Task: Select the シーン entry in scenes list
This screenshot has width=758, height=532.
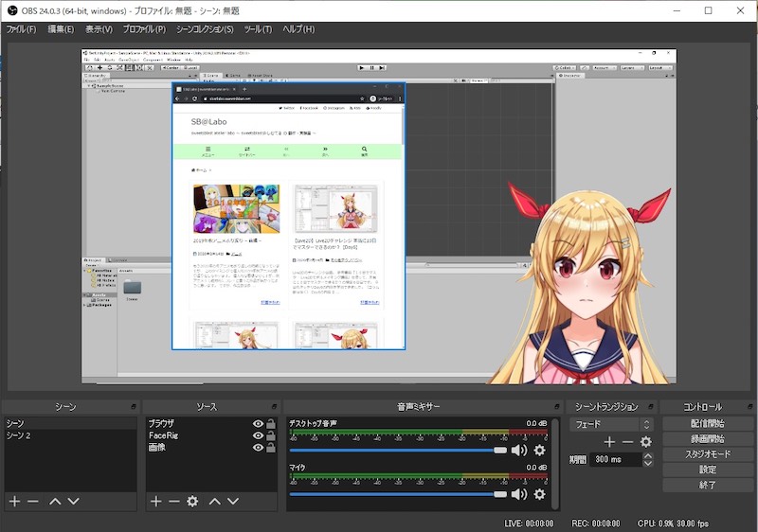Action: pos(70,423)
